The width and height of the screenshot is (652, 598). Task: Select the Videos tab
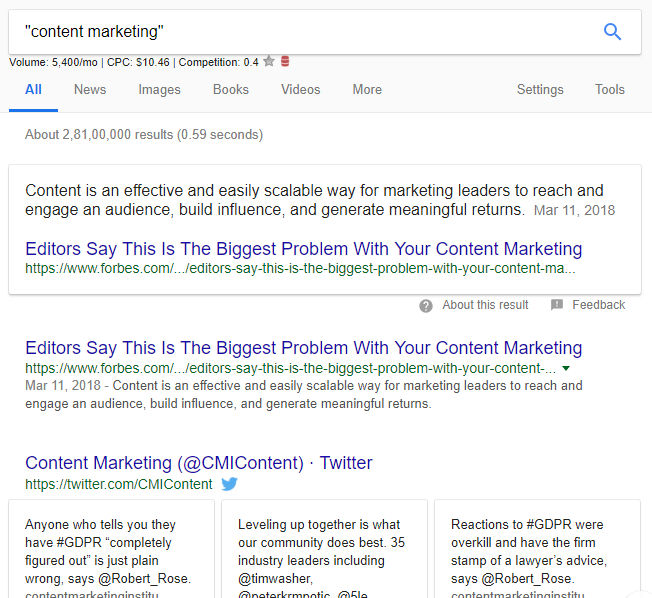(301, 90)
